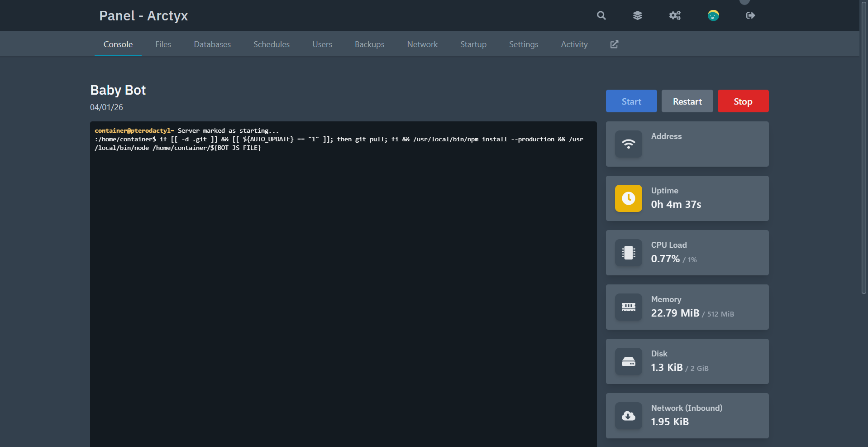Viewport: 868px width, 447px height.
Task: Click the Memory RAM icon
Action: click(x=628, y=307)
